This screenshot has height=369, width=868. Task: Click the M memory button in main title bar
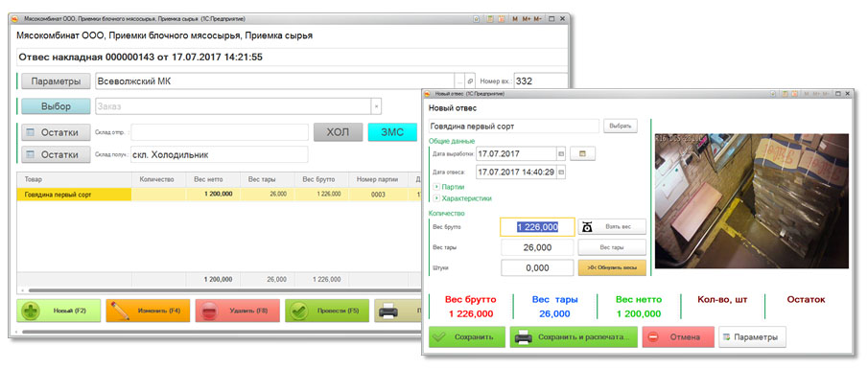click(515, 19)
